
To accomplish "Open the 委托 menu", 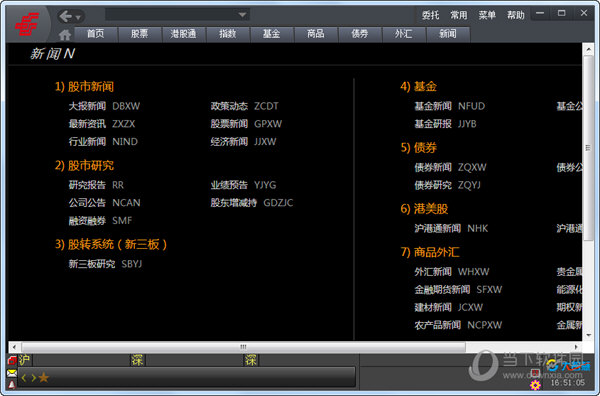I will (430, 15).
